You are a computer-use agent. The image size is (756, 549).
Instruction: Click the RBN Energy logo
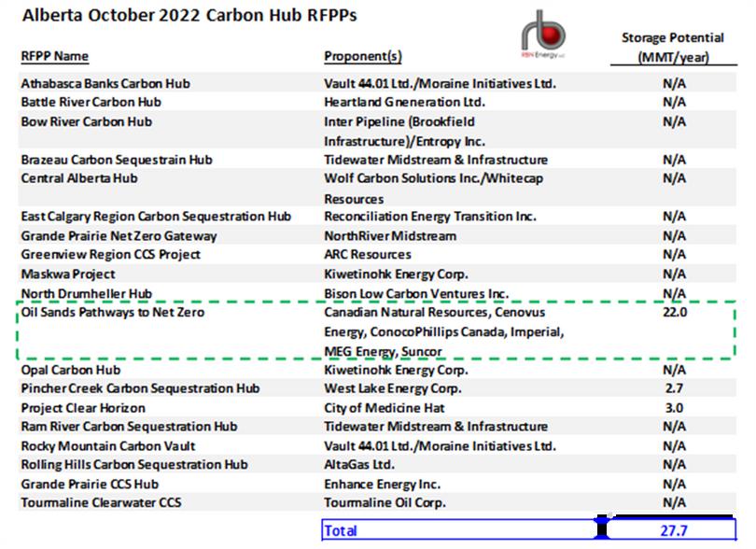click(543, 35)
